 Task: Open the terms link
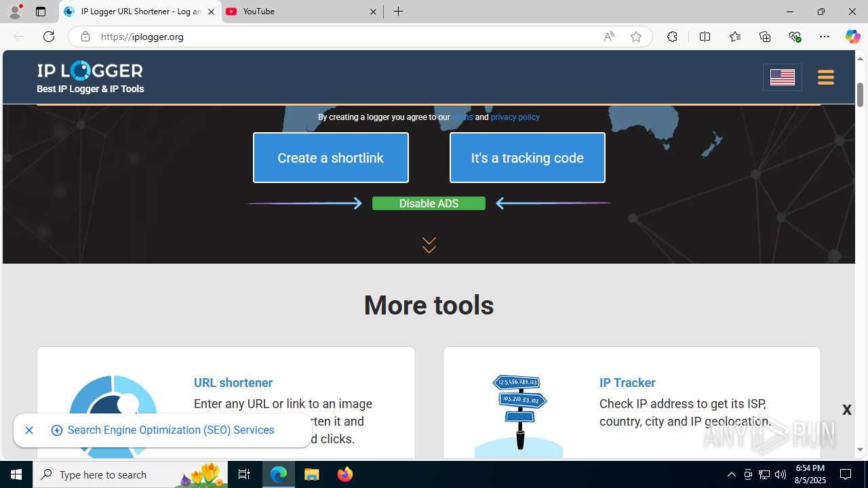click(x=462, y=117)
